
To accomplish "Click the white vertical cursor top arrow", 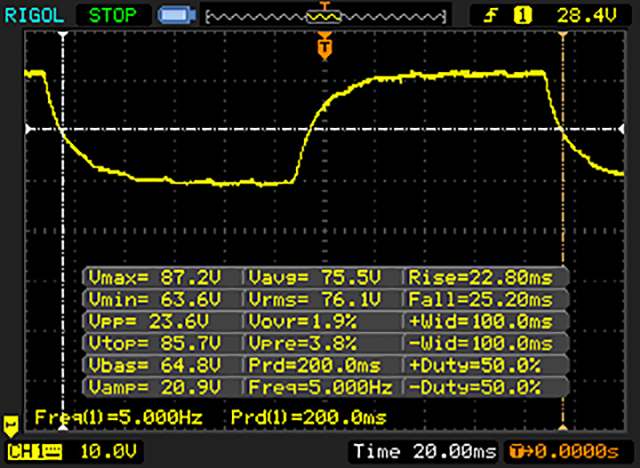I will 63,35.
